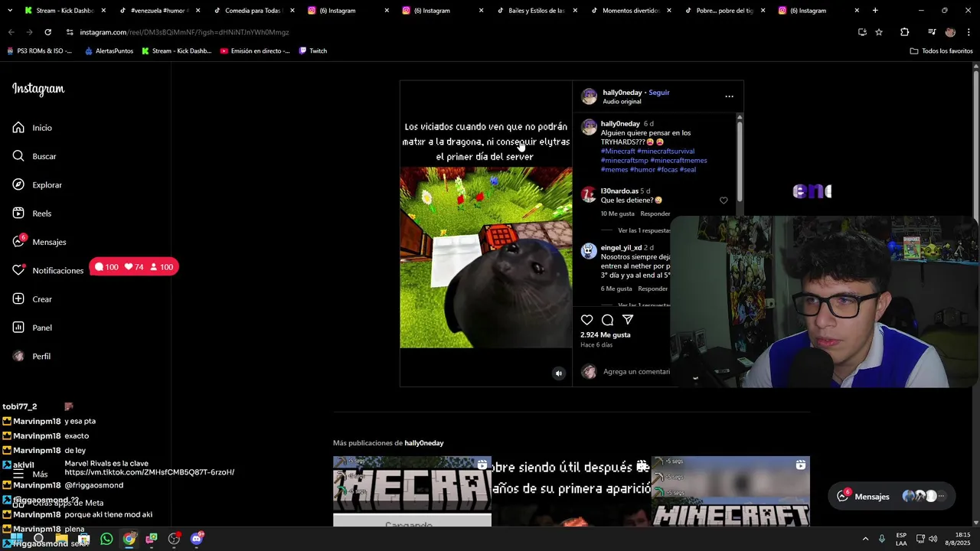Click 2.924 Me gusta count
The image size is (980, 551).
tap(605, 335)
